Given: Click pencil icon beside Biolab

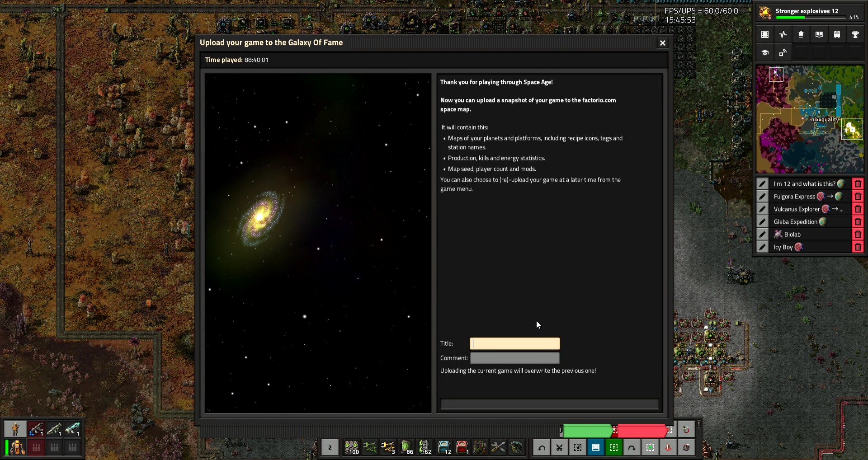Looking at the screenshot, I should coord(763,235).
